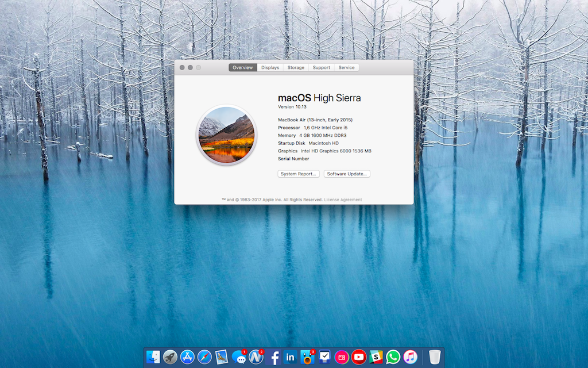Open Facebook icon in the dock

point(273,357)
